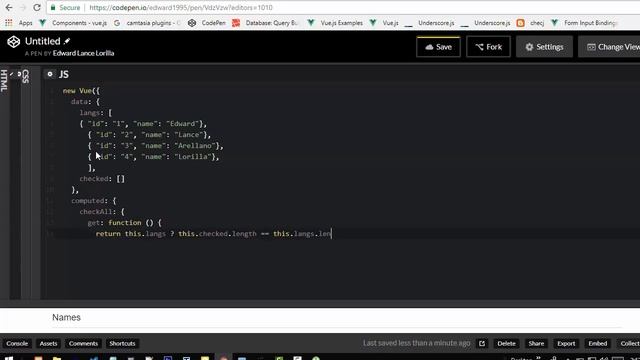Click the green Secure padlock icon

(53, 7)
